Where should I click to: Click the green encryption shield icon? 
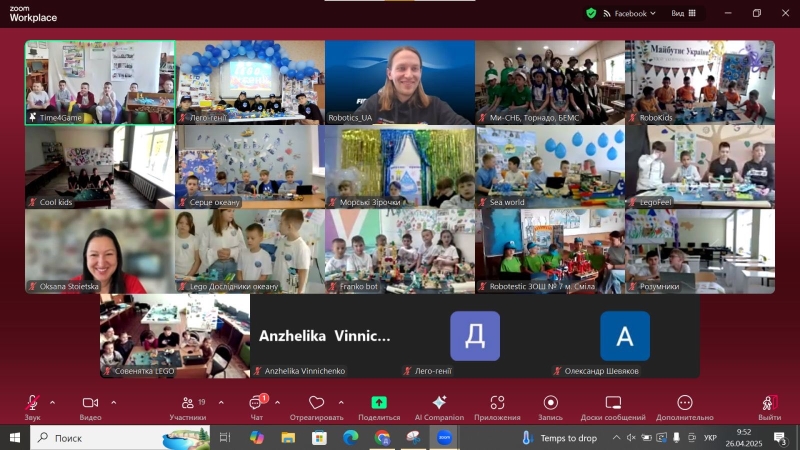[x=591, y=13]
